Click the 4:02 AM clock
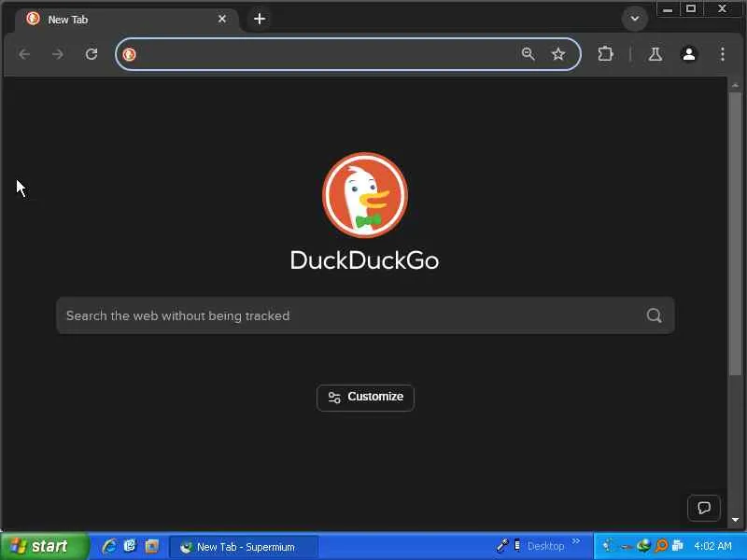 (x=712, y=546)
